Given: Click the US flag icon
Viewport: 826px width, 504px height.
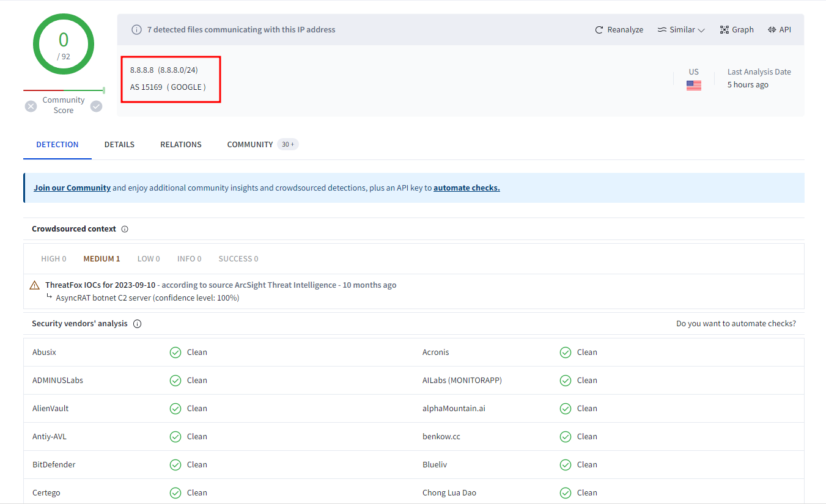Looking at the screenshot, I should 693,86.
